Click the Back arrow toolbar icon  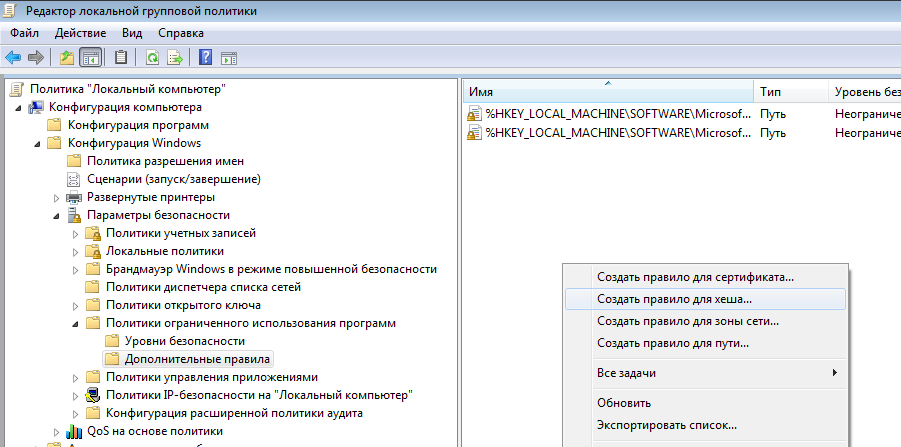[13, 57]
